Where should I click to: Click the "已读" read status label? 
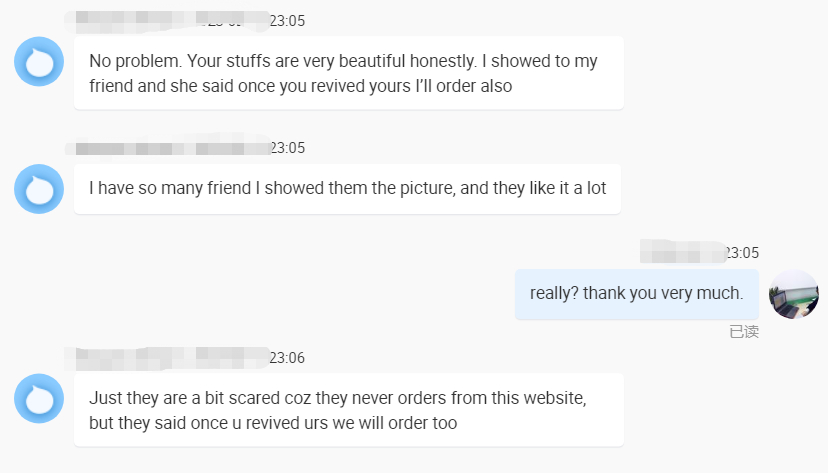(744, 332)
